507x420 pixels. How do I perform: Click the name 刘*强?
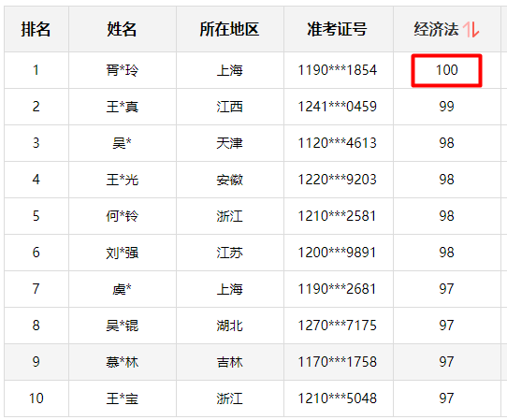(123, 253)
